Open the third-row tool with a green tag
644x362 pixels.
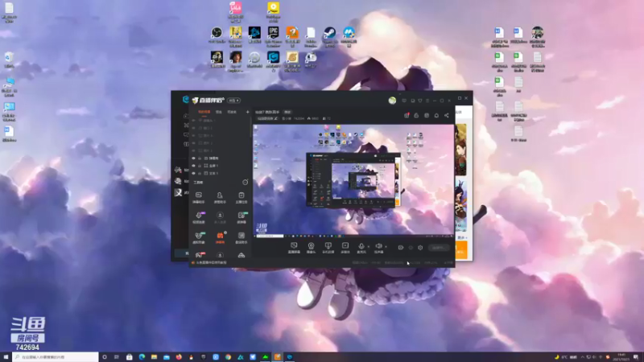(x=199, y=237)
